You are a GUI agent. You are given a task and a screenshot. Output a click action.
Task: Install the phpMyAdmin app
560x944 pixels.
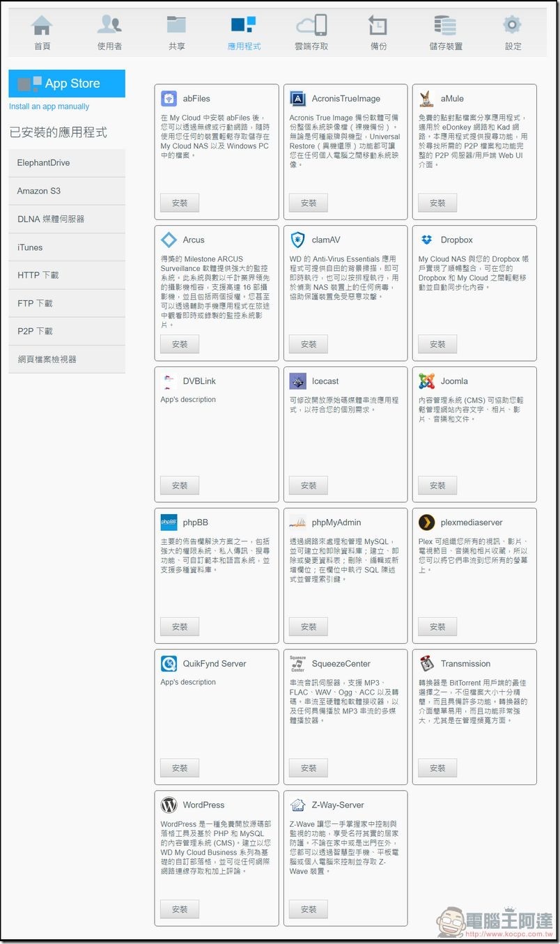pyautogui.click(x=309, y=627)
